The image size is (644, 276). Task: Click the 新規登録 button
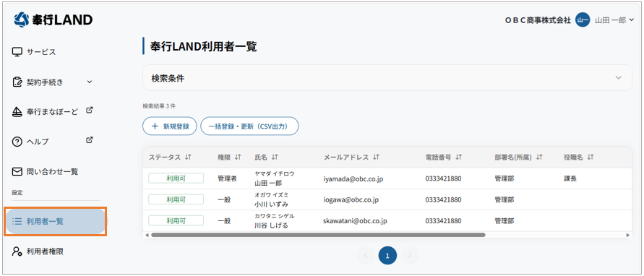pos(170,126)
